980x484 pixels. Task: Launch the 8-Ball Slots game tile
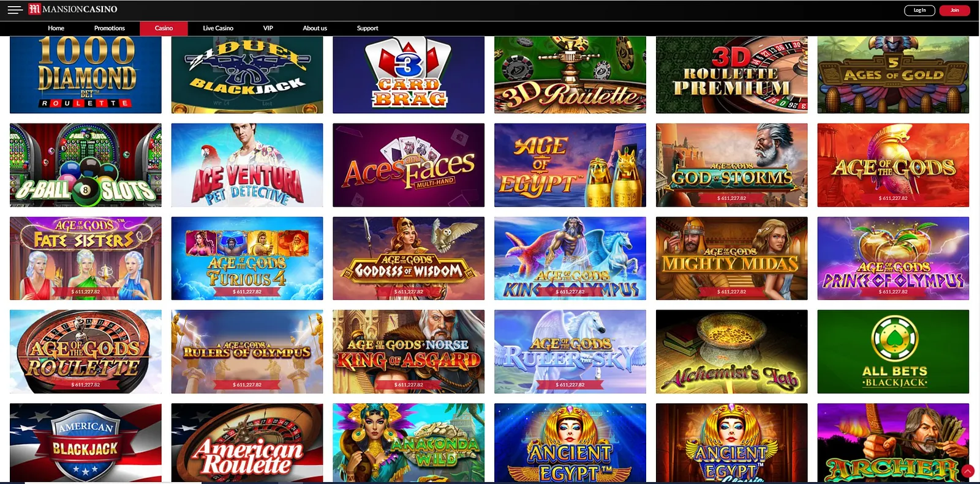tap(86, 165)
